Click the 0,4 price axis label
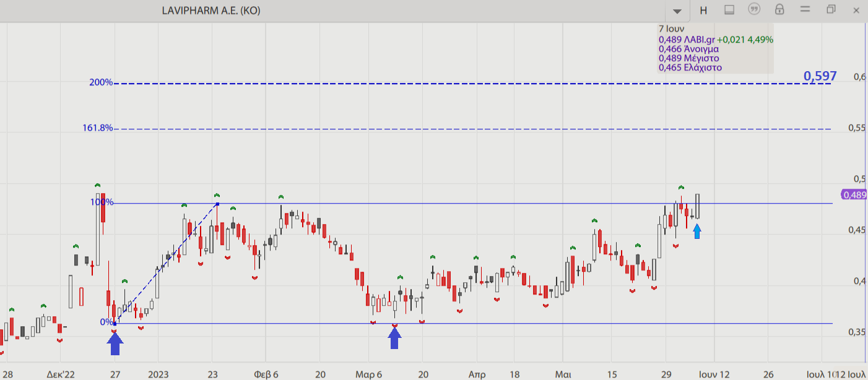 coord(859,281)
